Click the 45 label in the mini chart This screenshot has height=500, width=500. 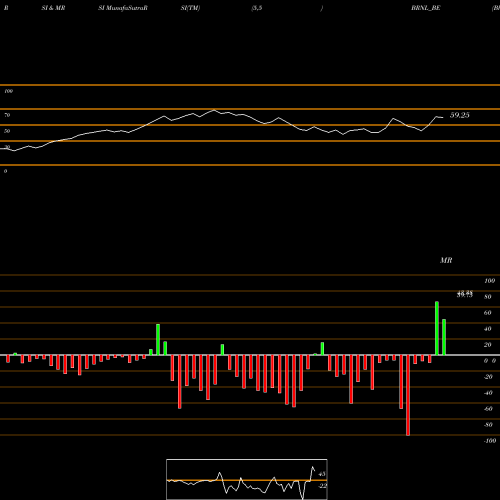point(322,474)
